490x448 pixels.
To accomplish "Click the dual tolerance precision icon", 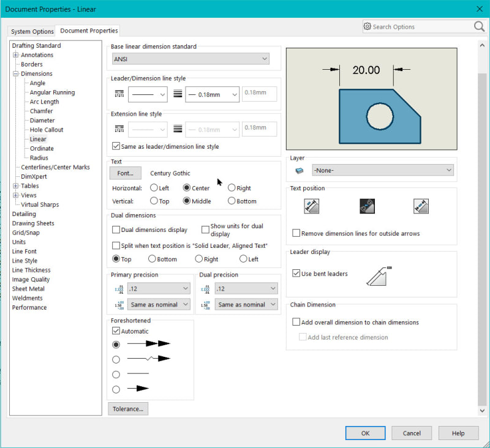I will coord(205,305).
